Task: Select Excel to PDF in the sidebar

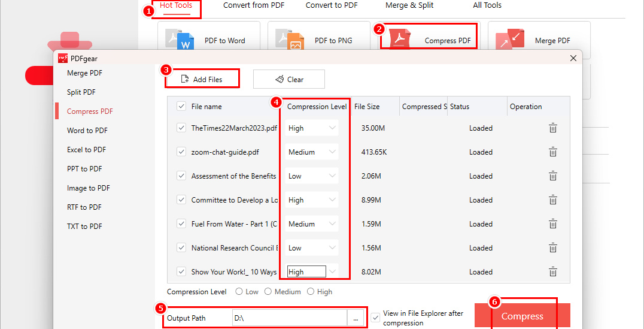Action: 86,150
